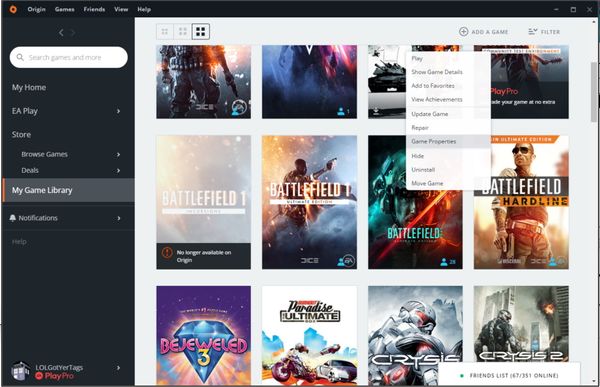600x387 pixels.
Task: Expand the LOLGotYerTags profile menu arrow
Action: [x=119, y=367]
